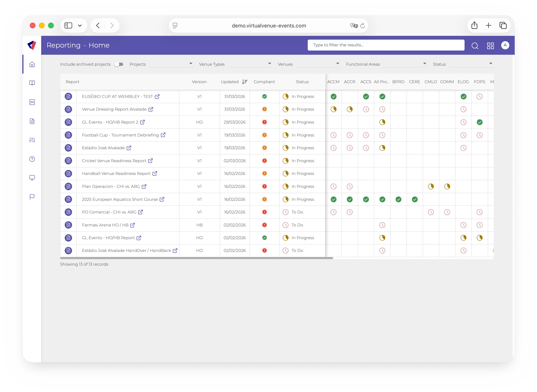
Task: Open EUSÉBIO CUP AT WEMBLEY - TEST report
Action: click(117, 96)
